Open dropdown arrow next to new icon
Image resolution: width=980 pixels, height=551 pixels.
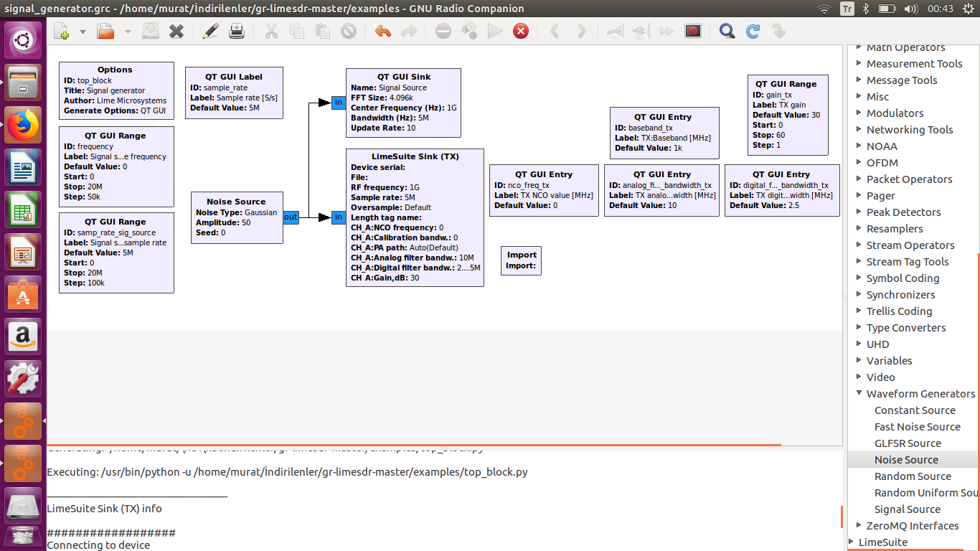click(83, 32)
